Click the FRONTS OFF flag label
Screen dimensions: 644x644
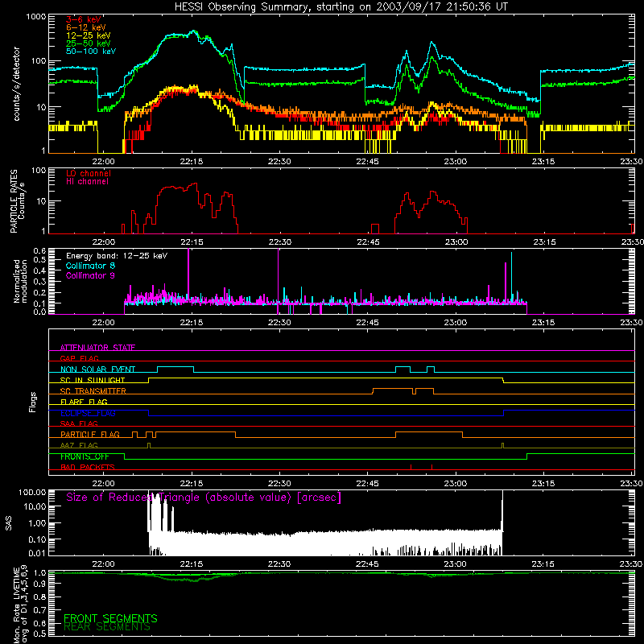(x=85, y=456)
